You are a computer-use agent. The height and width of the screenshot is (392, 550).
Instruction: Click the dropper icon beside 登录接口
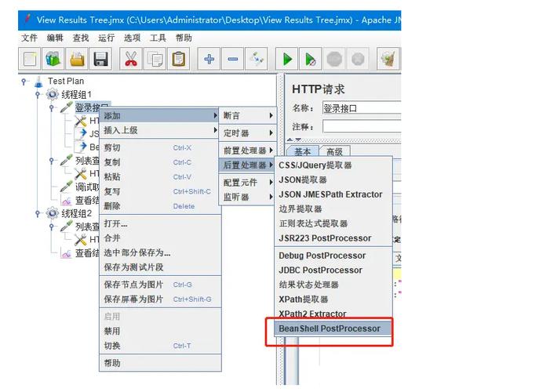[x=66, y=107]
